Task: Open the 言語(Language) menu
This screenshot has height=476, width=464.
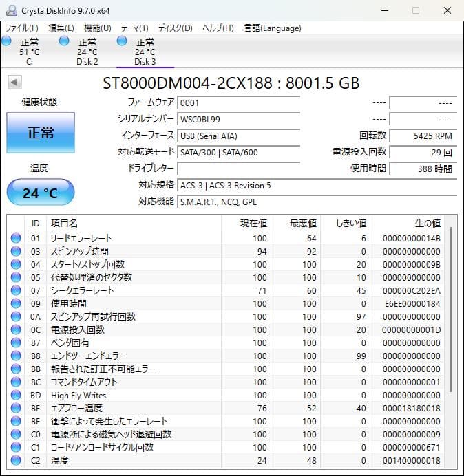Action: pos(273,28)
